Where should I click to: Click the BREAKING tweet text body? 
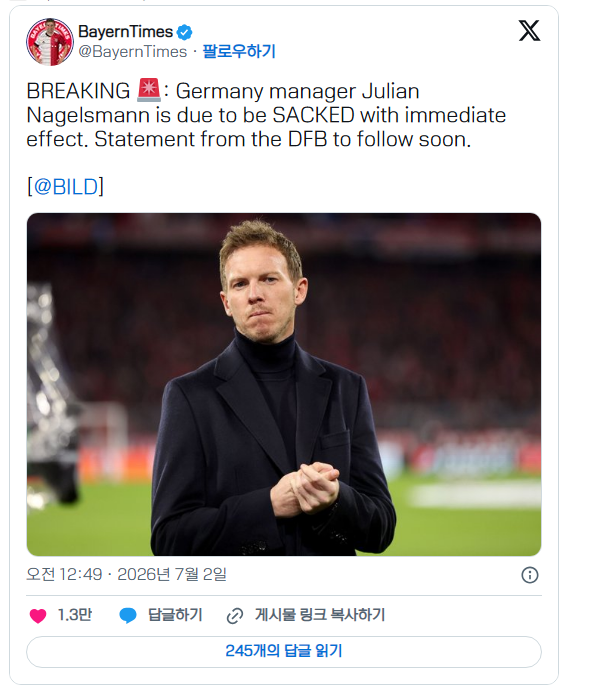pos(266,115)
